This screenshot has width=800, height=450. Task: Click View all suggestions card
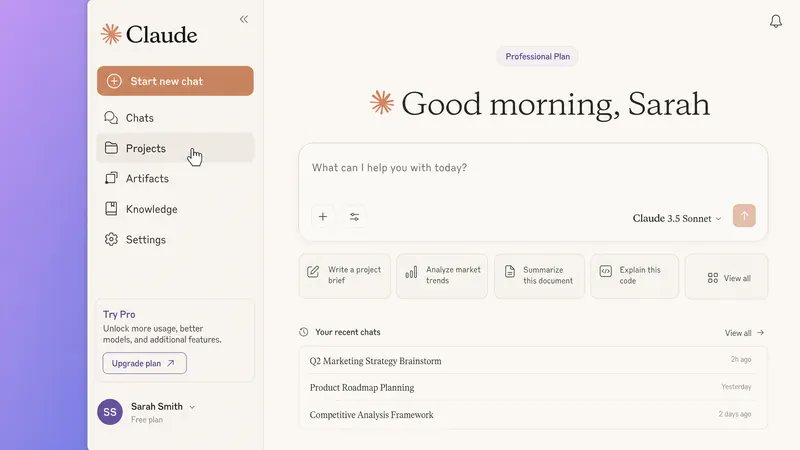pyautogui.click(x=727, y=276)
